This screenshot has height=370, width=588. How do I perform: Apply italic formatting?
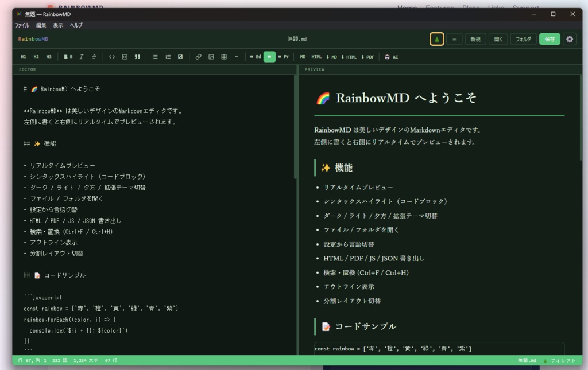click(81, 56)
